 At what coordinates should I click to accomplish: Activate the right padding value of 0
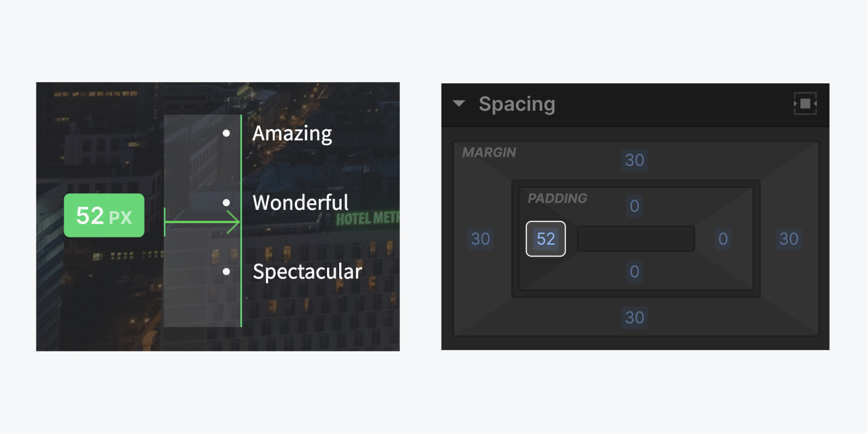(x=722, y=239)
